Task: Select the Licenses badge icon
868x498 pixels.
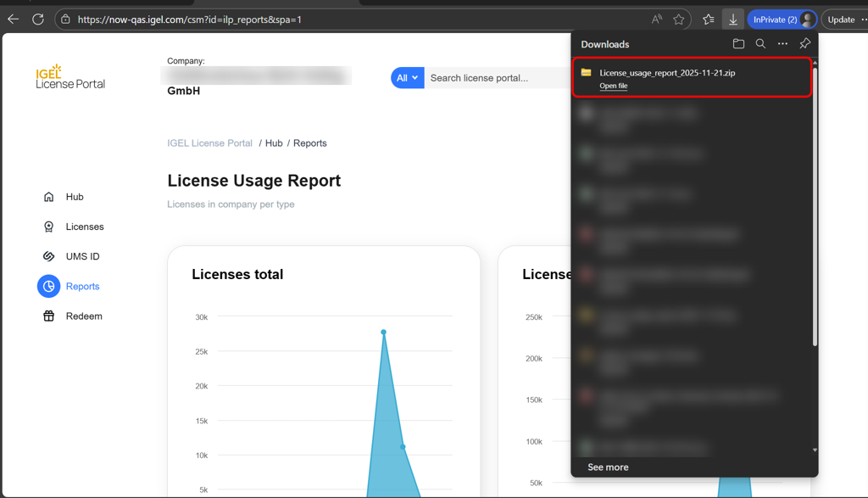Action: [x=48, y=227]
